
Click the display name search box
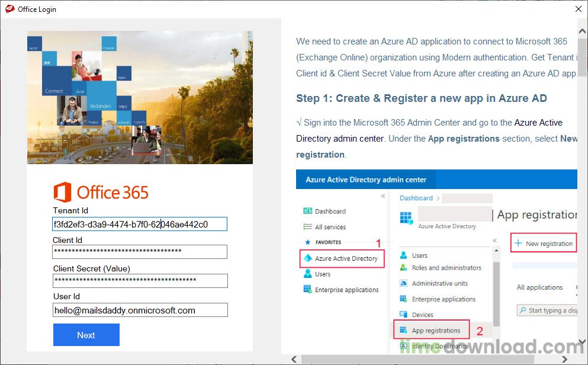point(549,310)
